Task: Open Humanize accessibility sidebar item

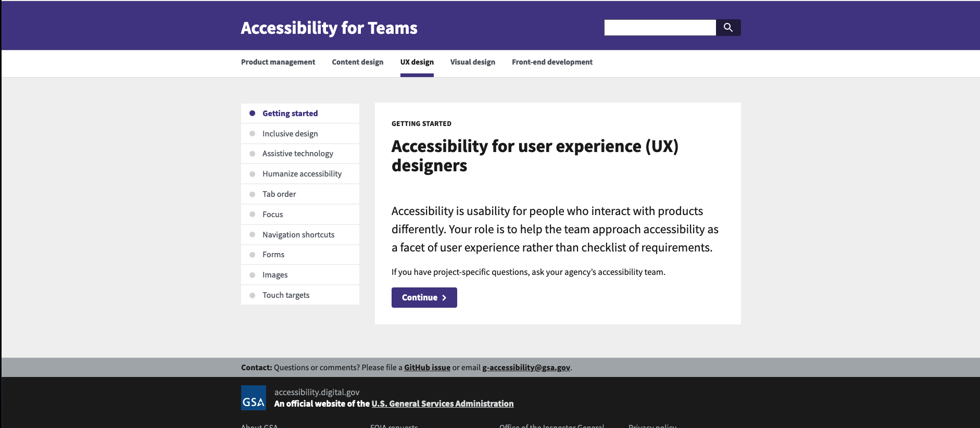Action: 300,174
